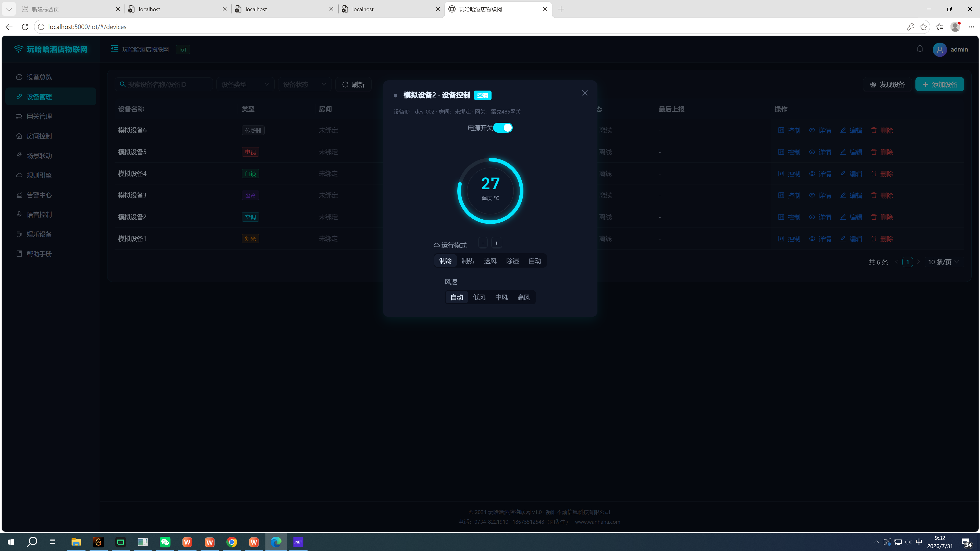Select page 1 in pagination
The image size is (980, 551).
coord(907,262)
